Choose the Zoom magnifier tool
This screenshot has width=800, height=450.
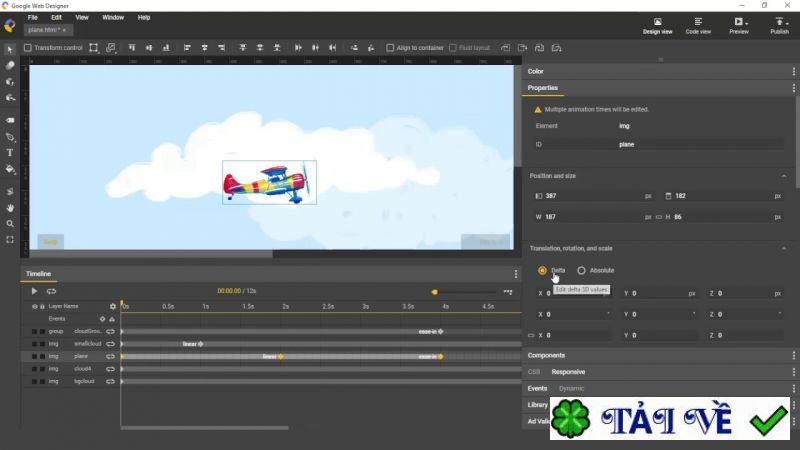pyautogui.click(x=10, y=224)
